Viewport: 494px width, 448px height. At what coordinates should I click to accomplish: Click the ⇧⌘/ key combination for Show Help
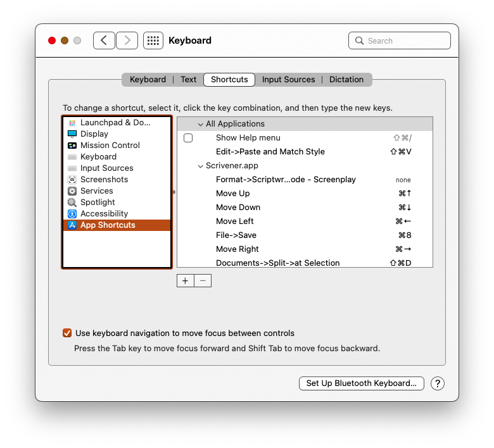(x=402, y=138)
